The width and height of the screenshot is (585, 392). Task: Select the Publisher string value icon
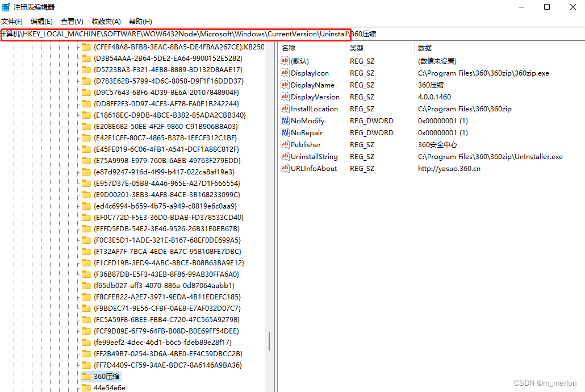tap(285, 144)
